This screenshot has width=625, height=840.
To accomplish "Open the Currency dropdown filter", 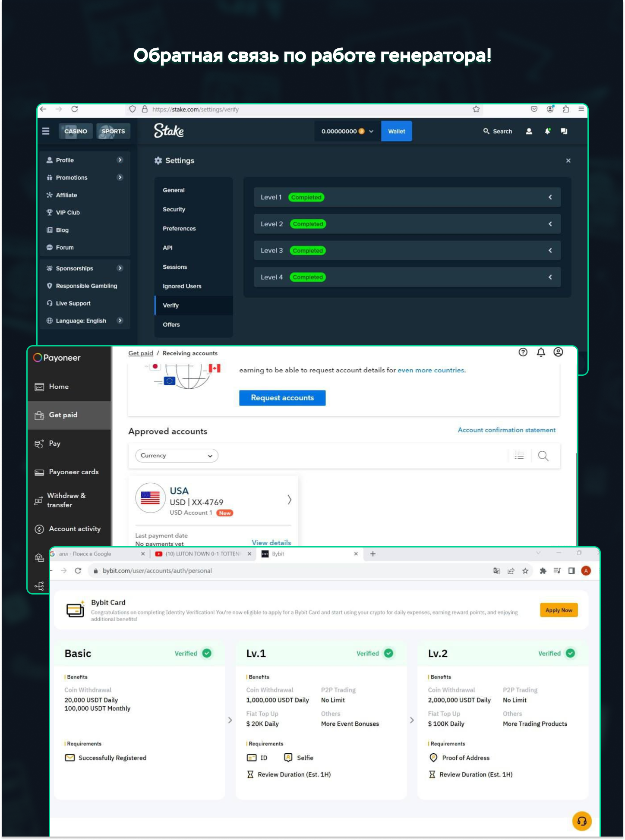I will [177, 456].
